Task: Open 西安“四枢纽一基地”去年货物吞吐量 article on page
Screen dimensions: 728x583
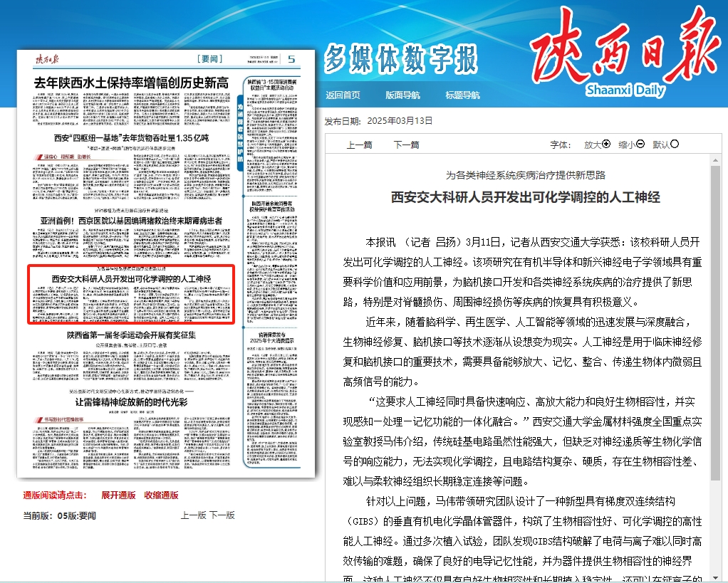Action: 131,138
